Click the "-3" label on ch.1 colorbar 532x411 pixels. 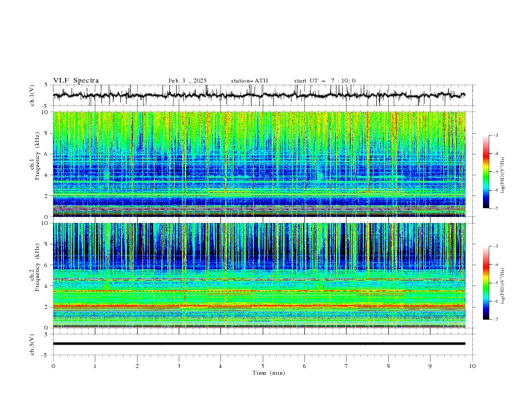click(495, 135)
